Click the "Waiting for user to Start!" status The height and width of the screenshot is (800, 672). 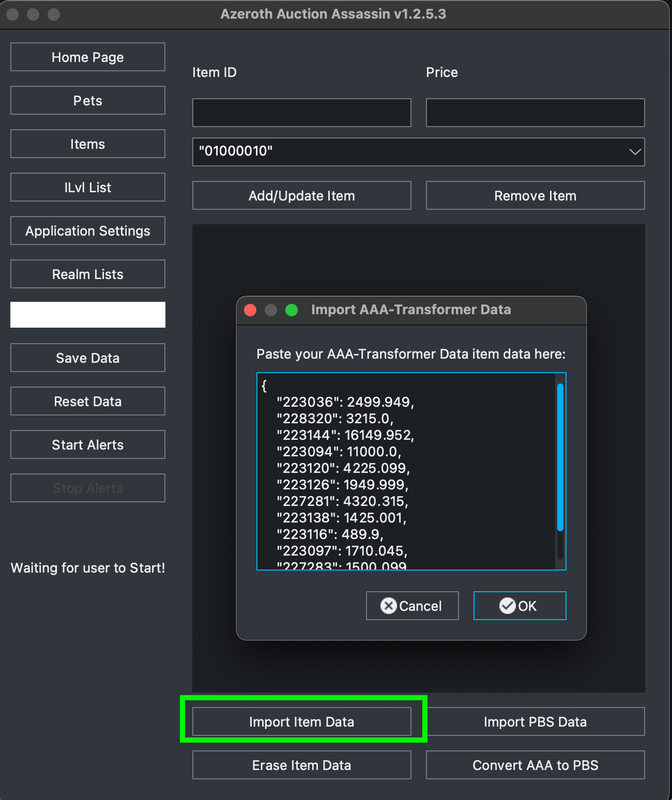pyautogui.click(x=88, y=568)
